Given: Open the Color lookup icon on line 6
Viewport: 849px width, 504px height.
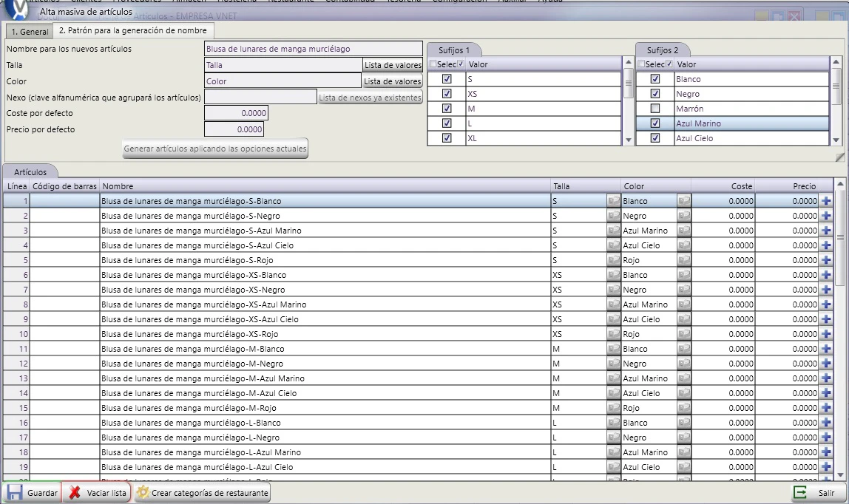Looking at the screenshot, I should (684, 275).
